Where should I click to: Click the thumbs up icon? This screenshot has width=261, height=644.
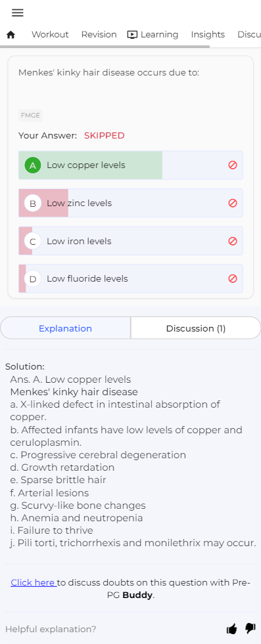click(x=232, y=629)
